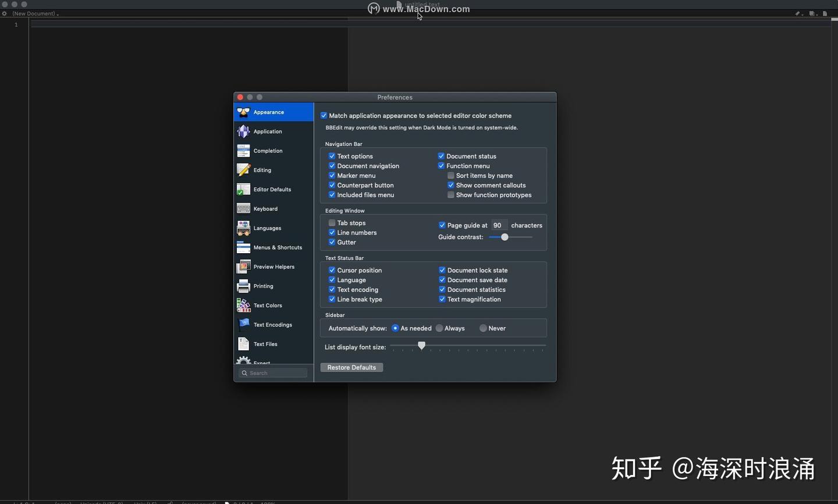
Task: Click the Guide contrast slider handle
Action: [x=504, y=237]
